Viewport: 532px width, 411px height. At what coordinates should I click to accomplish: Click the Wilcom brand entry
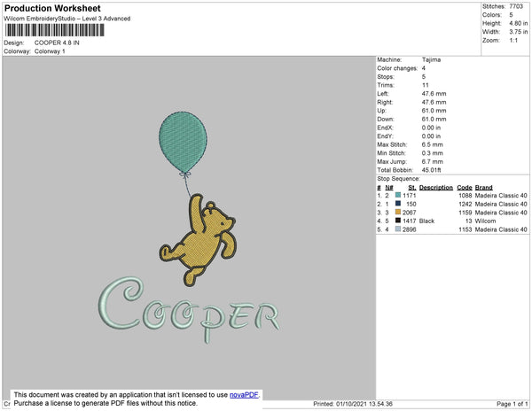(x=485, y=221)
